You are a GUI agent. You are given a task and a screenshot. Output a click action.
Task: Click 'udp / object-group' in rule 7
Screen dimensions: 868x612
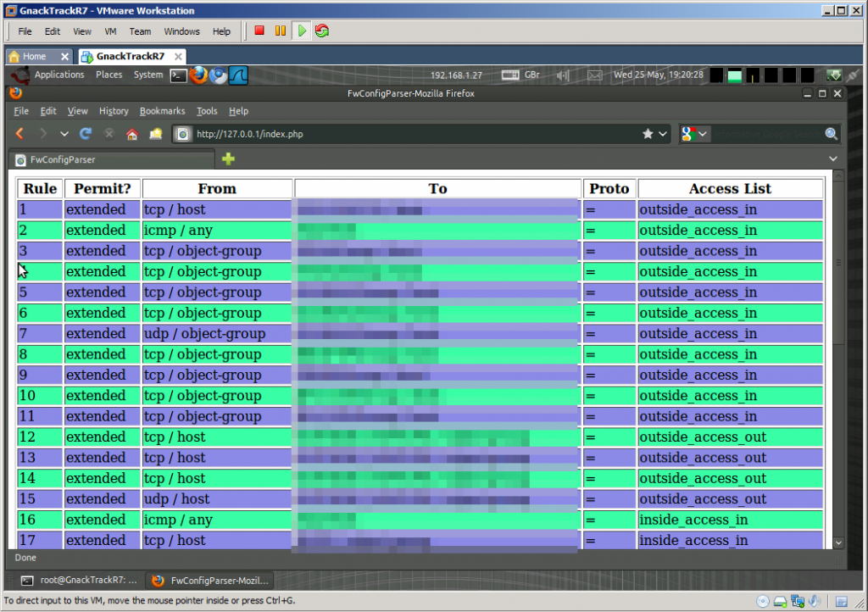[x=204, y=334]
